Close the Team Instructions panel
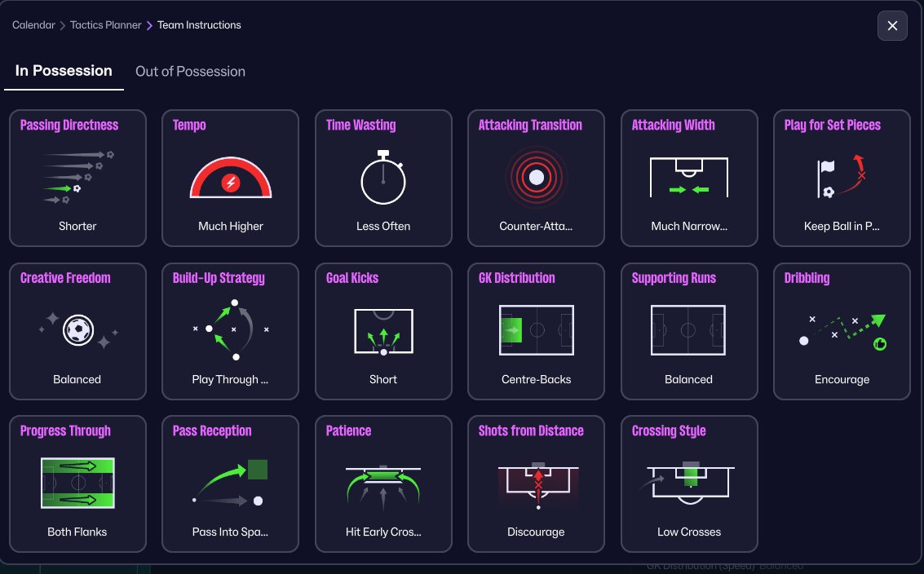This screenshot has height=574, width=924. point(892,26)
